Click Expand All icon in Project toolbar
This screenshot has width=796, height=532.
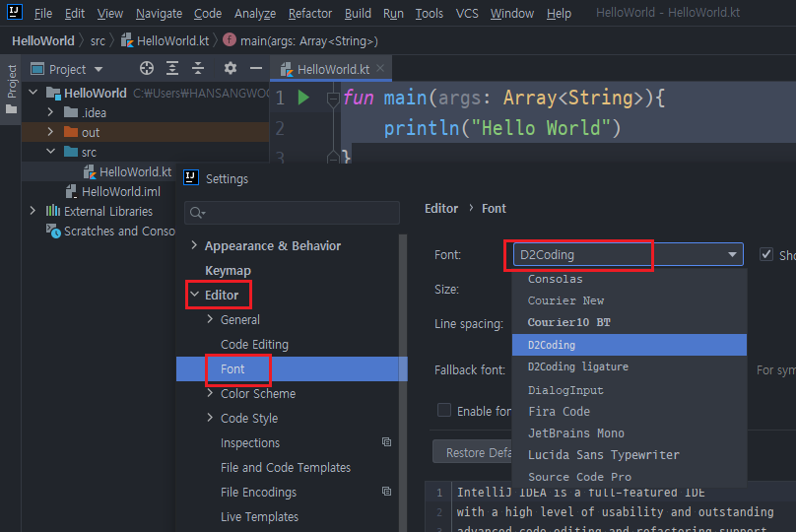click(172, 68)
